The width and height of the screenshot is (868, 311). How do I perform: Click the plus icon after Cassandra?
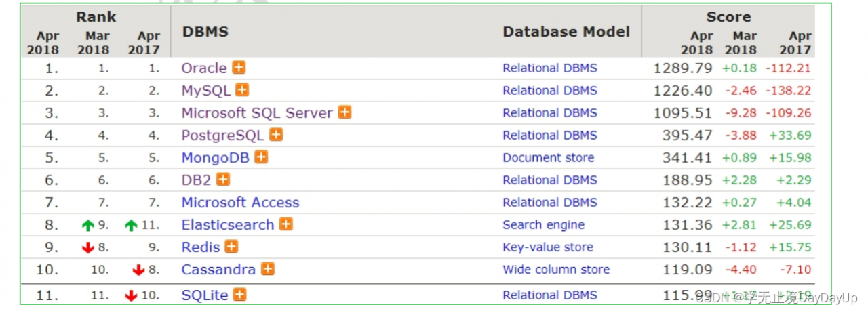(x=268, y=269)
